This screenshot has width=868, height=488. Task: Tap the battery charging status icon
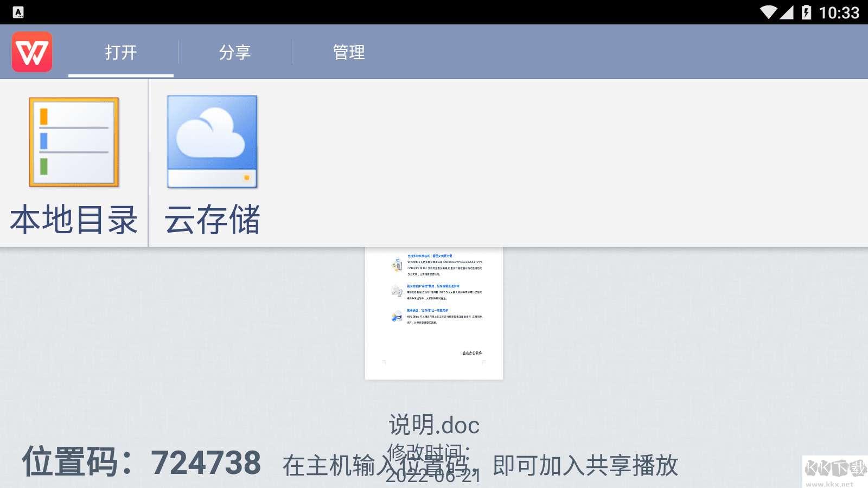click(806, 12)
